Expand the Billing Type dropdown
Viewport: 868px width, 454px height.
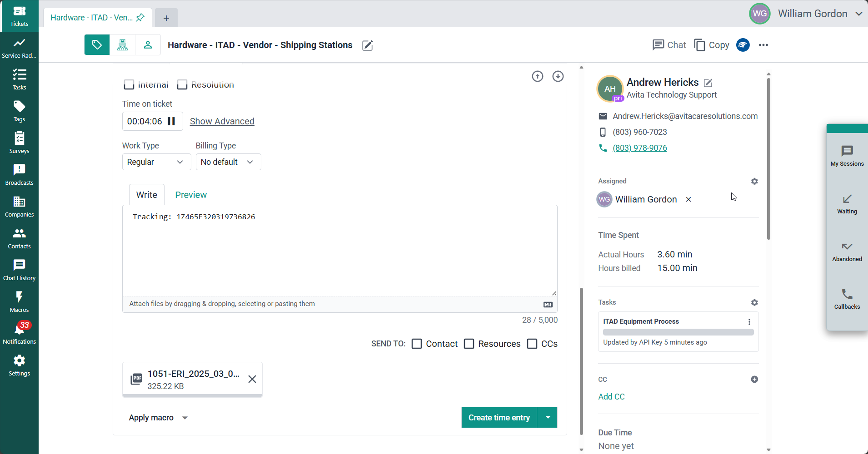coord(228,162)
